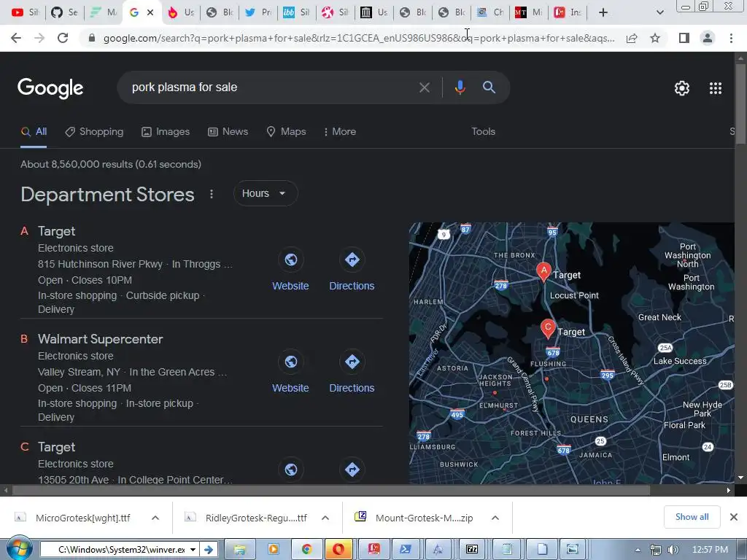Open the Google apps grid
The image size is (747, 560).
point(716,88)
